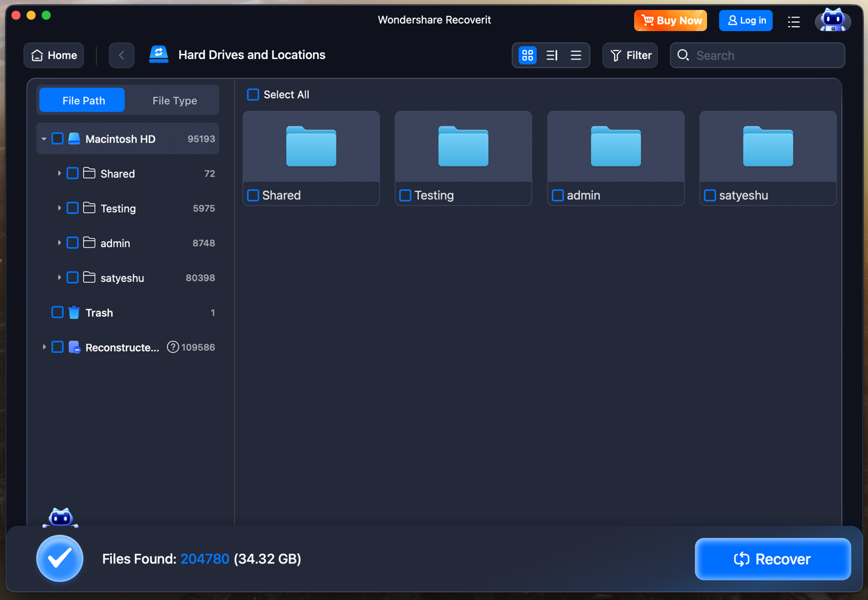
Task: Check the Trash checkbox
Action: click(57, 312)
